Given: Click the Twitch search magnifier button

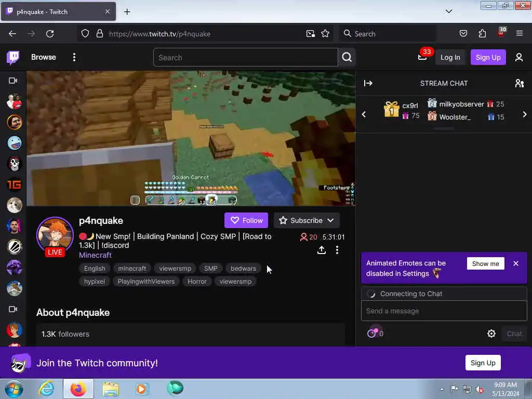Looking at the screenshot, I should point(347,57).
